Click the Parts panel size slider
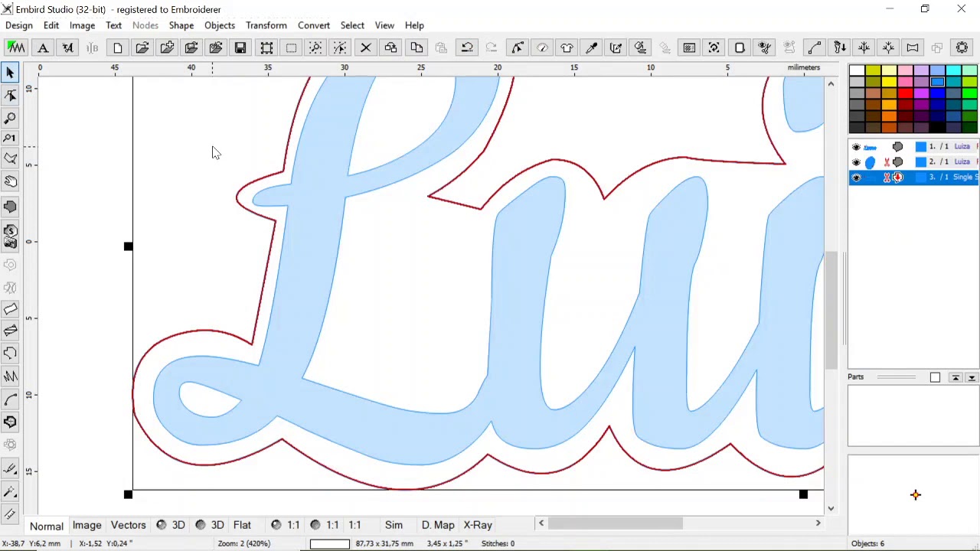The image size is (980, 551). pyautogui.click(x=896, y=377)
